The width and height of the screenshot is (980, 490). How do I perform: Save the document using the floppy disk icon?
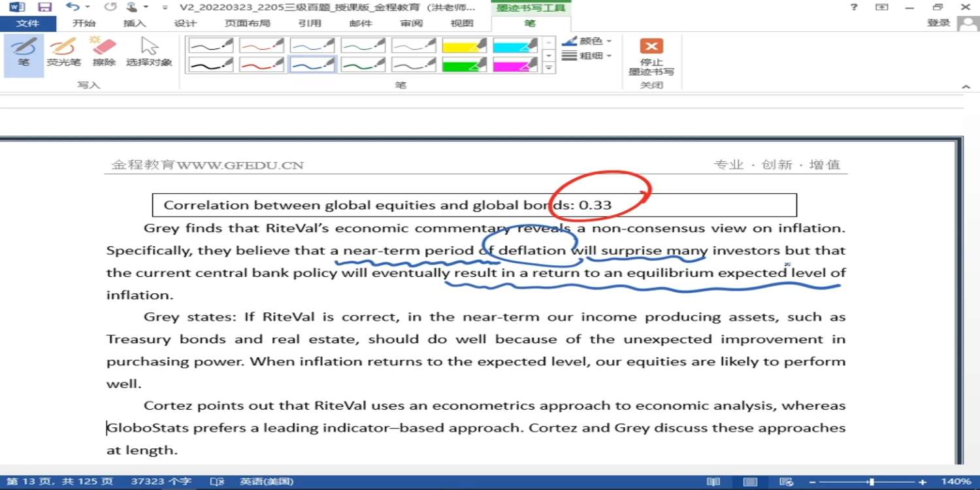click(x=44, y=7)
